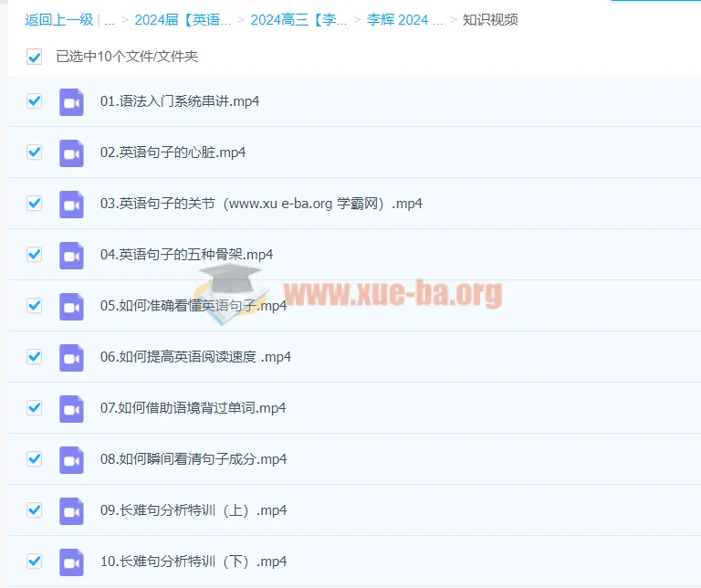
Task: Uncheck checkbox for 09.长难句分析特训（上）.mp4
Action: (35, 509)
